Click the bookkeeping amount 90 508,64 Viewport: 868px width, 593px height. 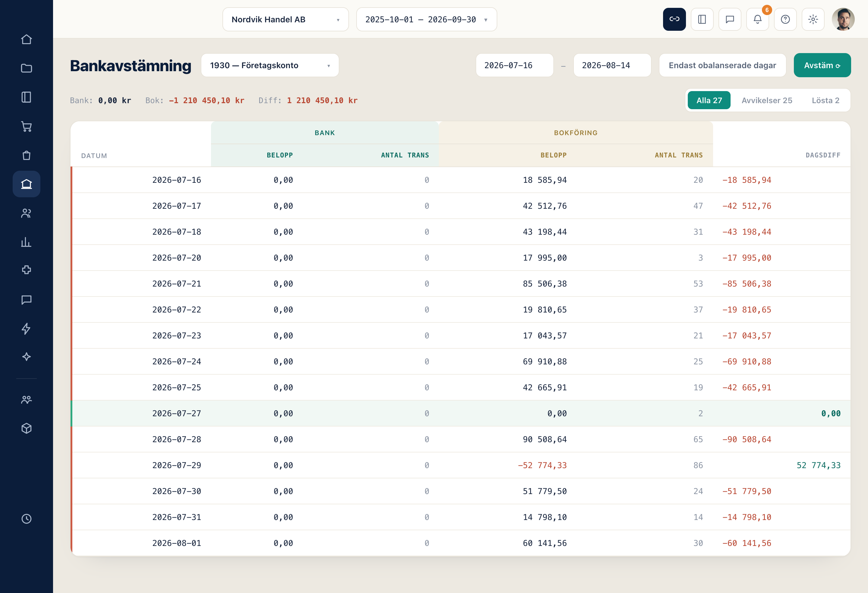pos(545,439)
